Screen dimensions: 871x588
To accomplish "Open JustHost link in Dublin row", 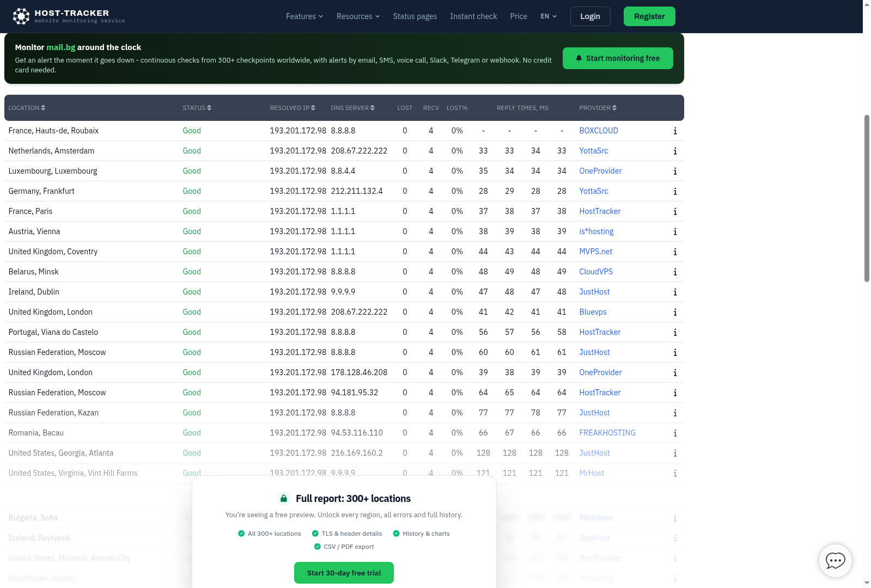I will coord(594,292).
